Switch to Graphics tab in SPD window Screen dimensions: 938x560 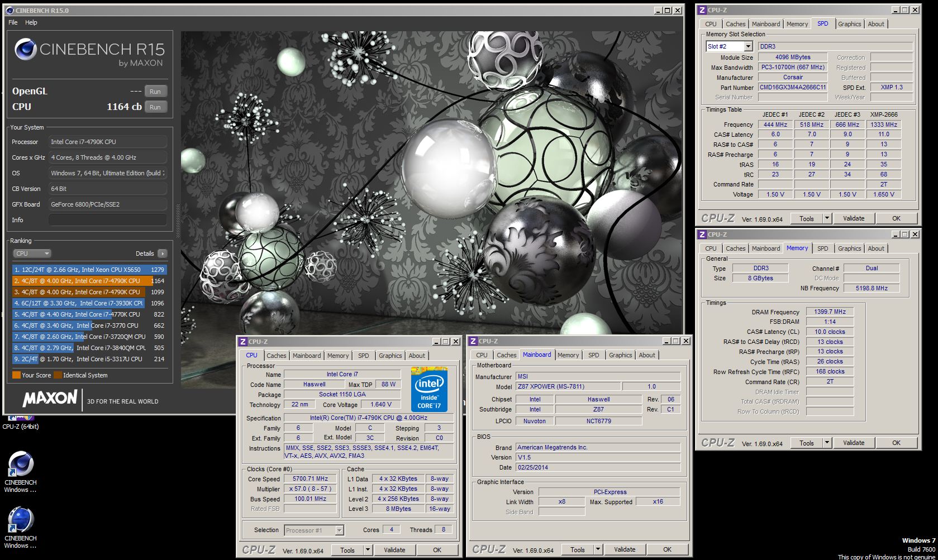coord(849,24)
